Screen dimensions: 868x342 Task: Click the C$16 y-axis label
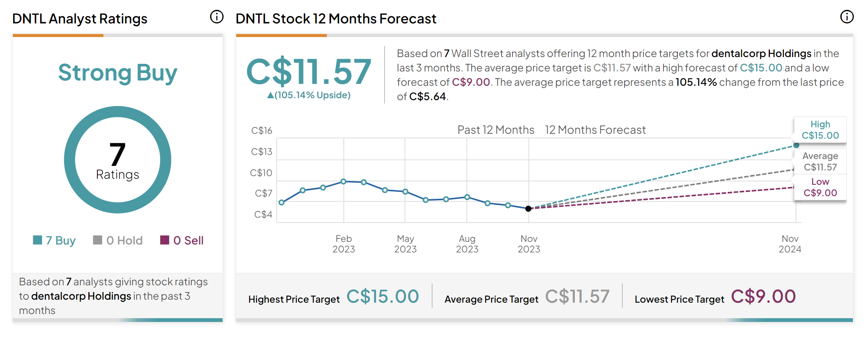tap(262, 130)
